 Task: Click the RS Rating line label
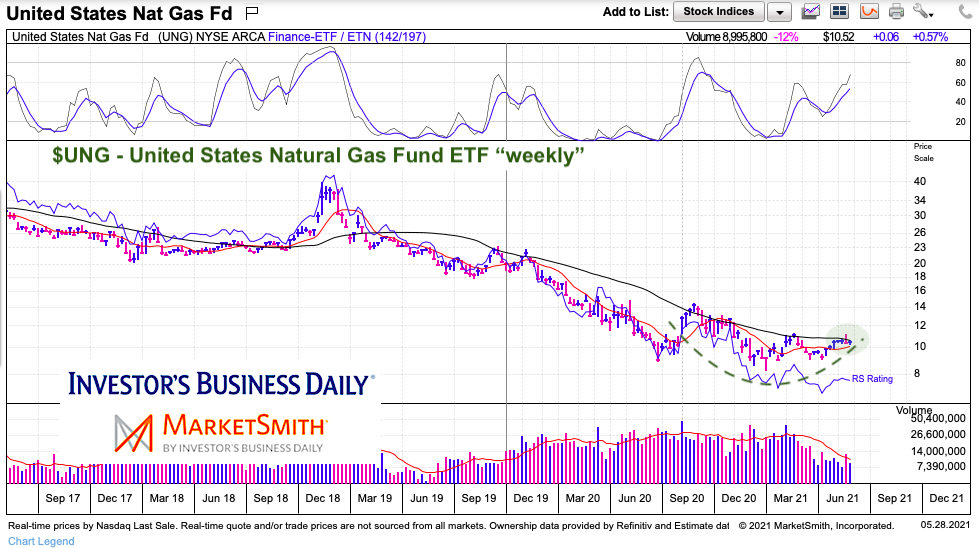872,379
